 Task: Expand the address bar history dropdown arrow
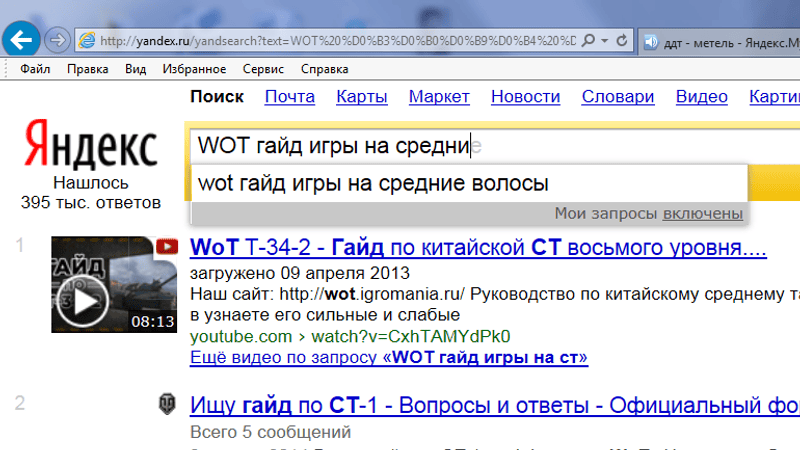[605, 40]
